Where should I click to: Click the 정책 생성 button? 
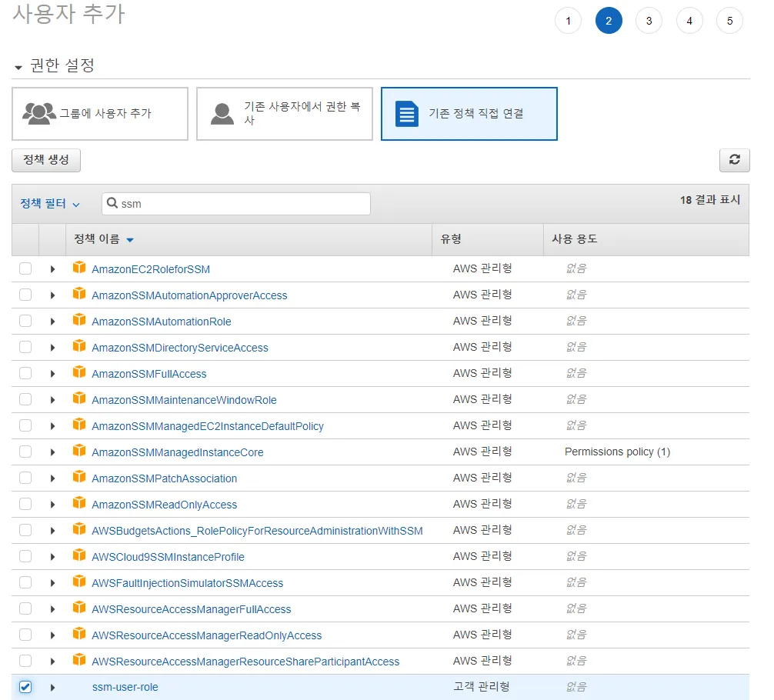click(46, 160)
